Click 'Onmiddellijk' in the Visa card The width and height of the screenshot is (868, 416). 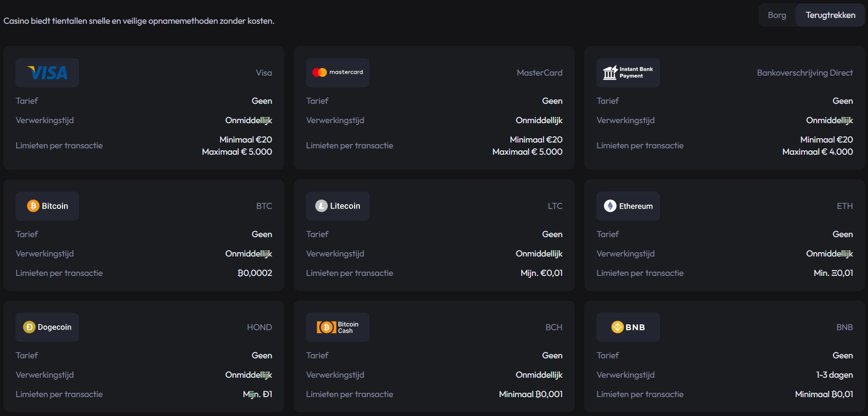(248, 120)
